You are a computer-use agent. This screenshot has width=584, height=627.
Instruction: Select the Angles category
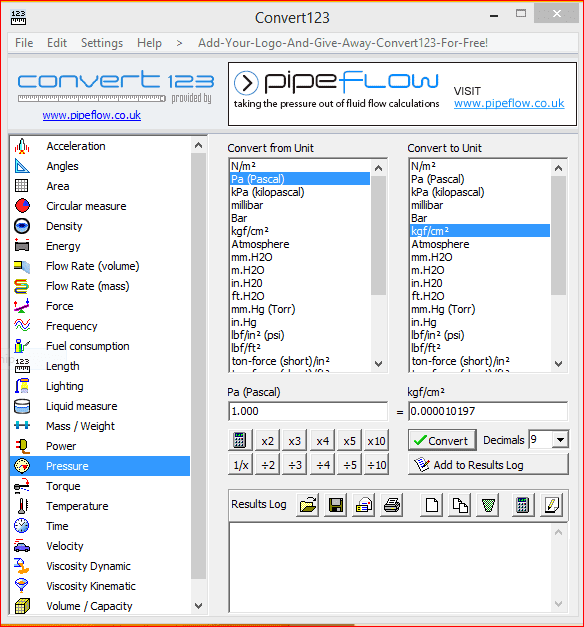[100, 166]
